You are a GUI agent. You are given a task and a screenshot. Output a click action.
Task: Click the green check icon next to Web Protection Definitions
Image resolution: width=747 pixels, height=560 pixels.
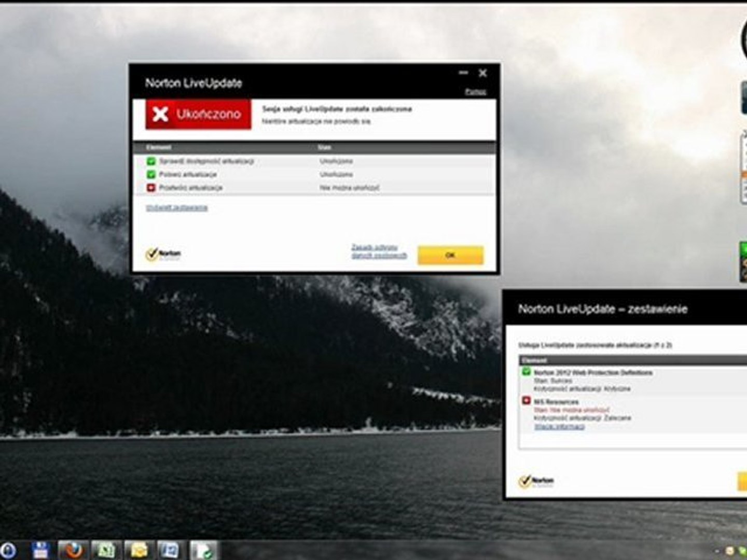526,372
